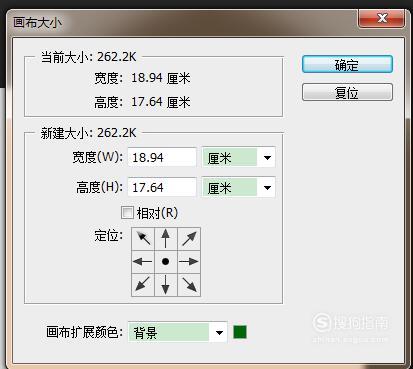The image size is (413, 369).
Task: Click the 新建大小: 262.2K label
Action: [89, 133]
